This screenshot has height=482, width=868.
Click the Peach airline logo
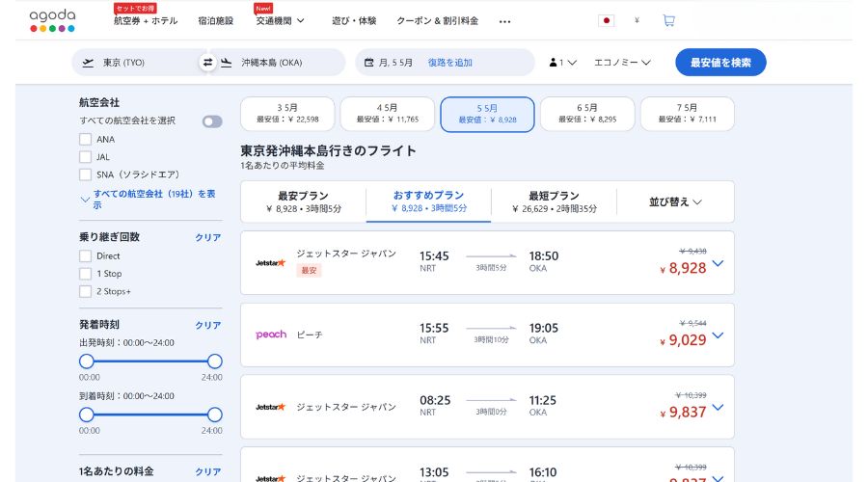pos(271,335)
